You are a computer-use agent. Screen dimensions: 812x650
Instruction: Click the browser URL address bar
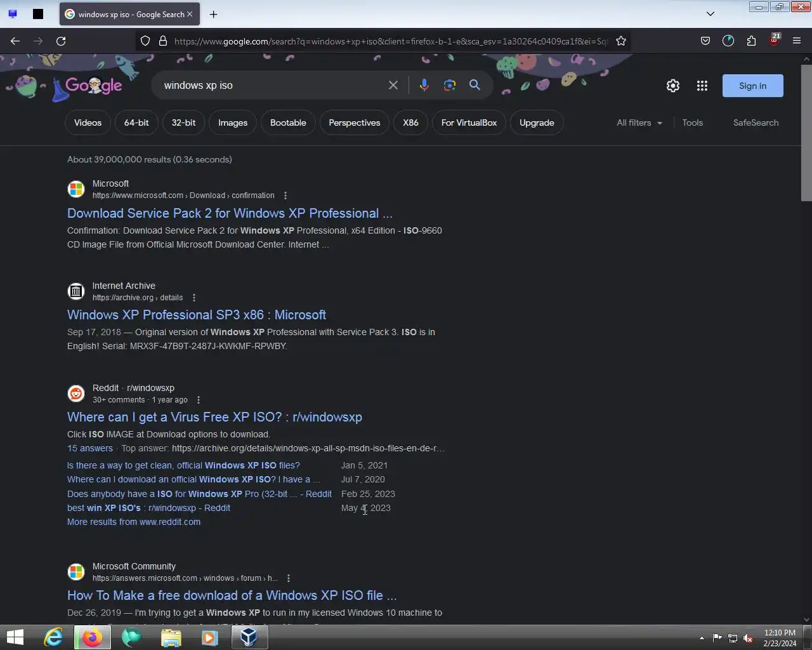tap(391, 41)
